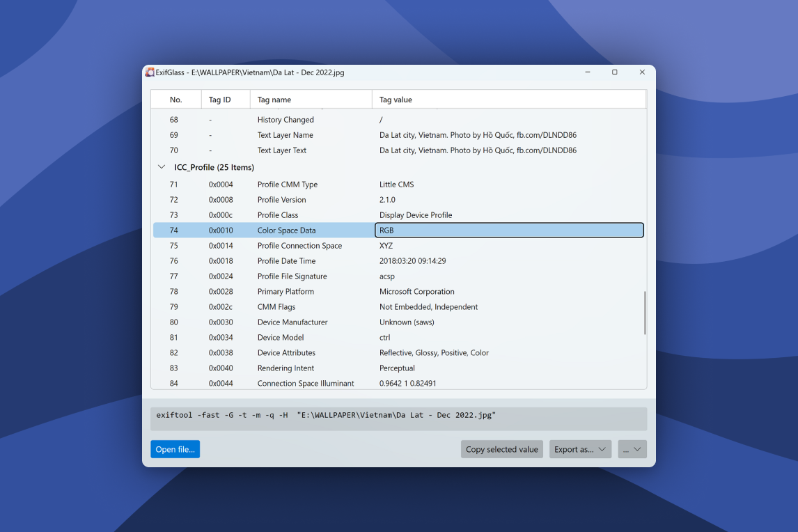Open the Export as dropdown
The width and height of the screenshot is (798, 532).
[580, 449]
